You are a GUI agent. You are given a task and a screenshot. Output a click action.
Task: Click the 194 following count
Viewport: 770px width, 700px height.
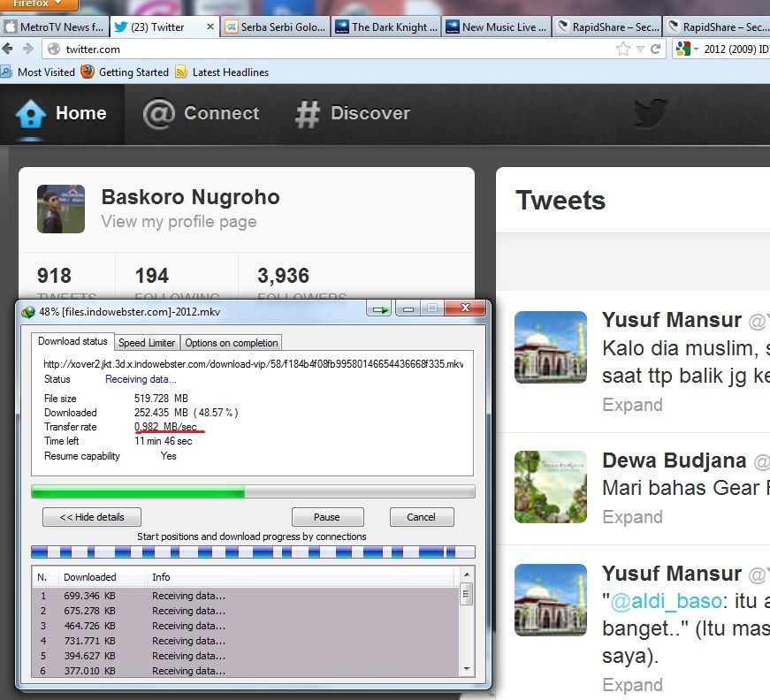coord(152,276)
